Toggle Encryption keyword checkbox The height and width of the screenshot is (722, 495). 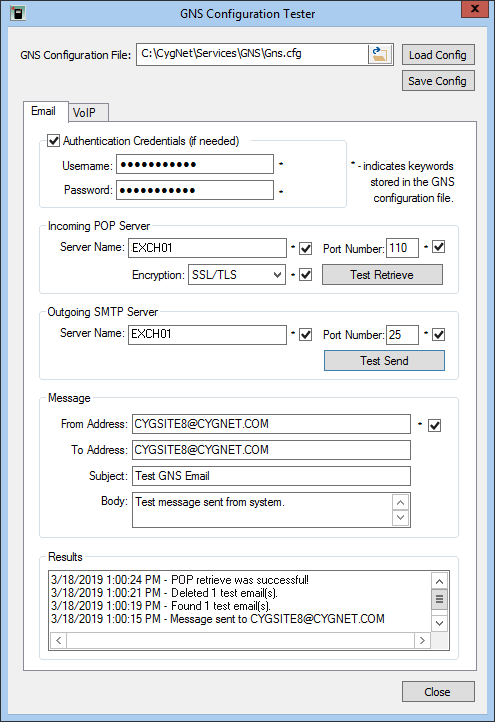click(x=305, y=275)
